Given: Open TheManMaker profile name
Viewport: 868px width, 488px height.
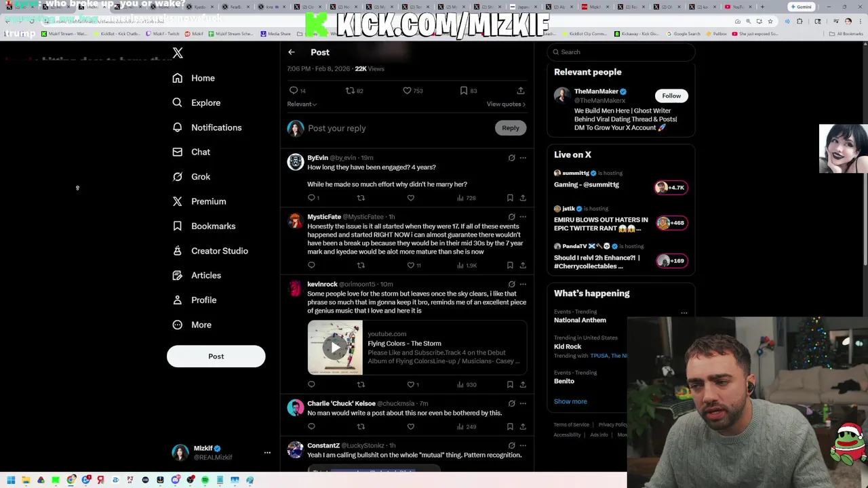Looking at the screenshot, I should (596, 91).
